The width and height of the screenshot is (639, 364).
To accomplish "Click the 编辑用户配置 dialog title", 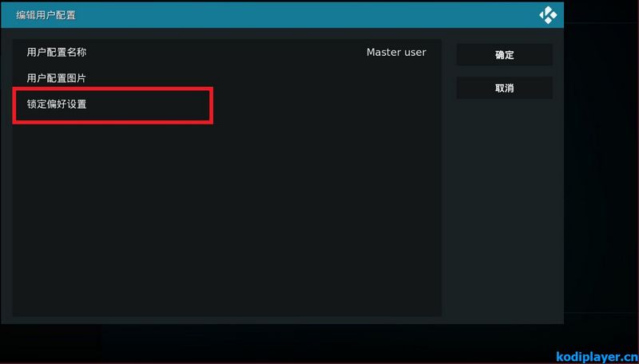I will (46, 15).
